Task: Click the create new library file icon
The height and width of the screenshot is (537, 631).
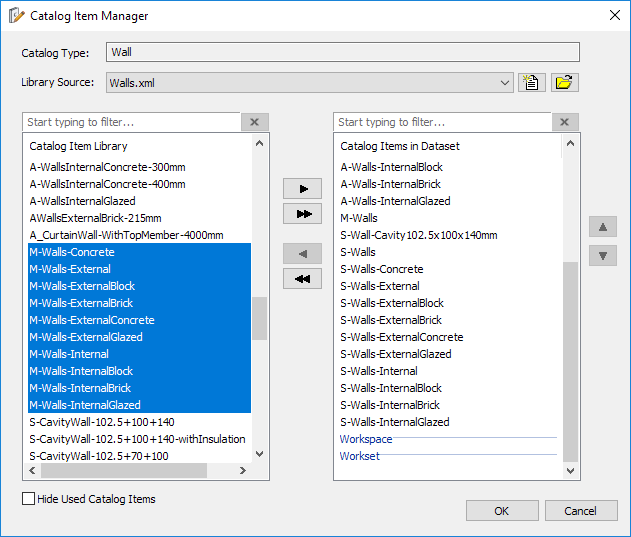Action: 532,83
